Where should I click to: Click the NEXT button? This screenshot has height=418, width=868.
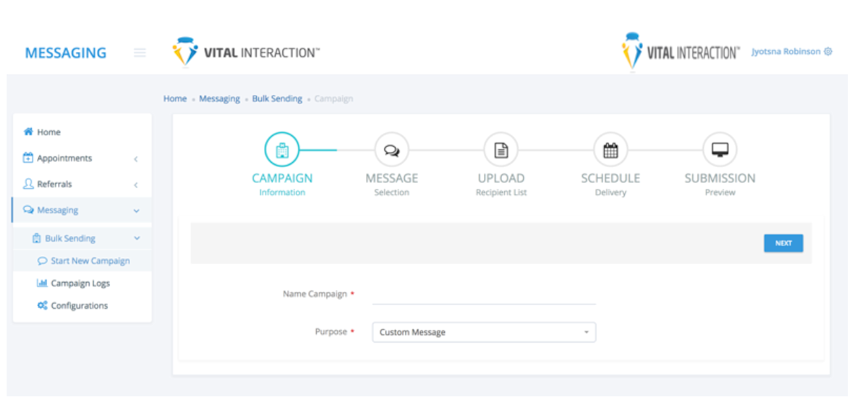pyautogui.click(x=783, y=243)
